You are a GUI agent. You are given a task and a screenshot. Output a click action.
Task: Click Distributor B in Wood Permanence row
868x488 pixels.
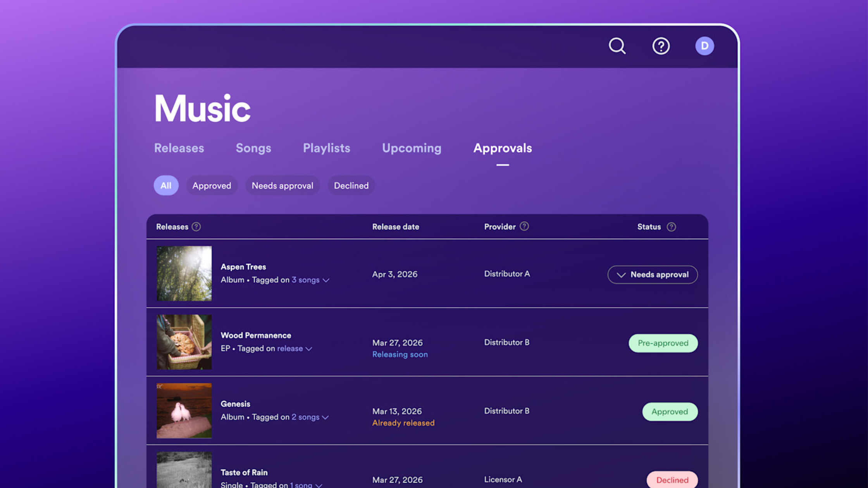point(507,342)
